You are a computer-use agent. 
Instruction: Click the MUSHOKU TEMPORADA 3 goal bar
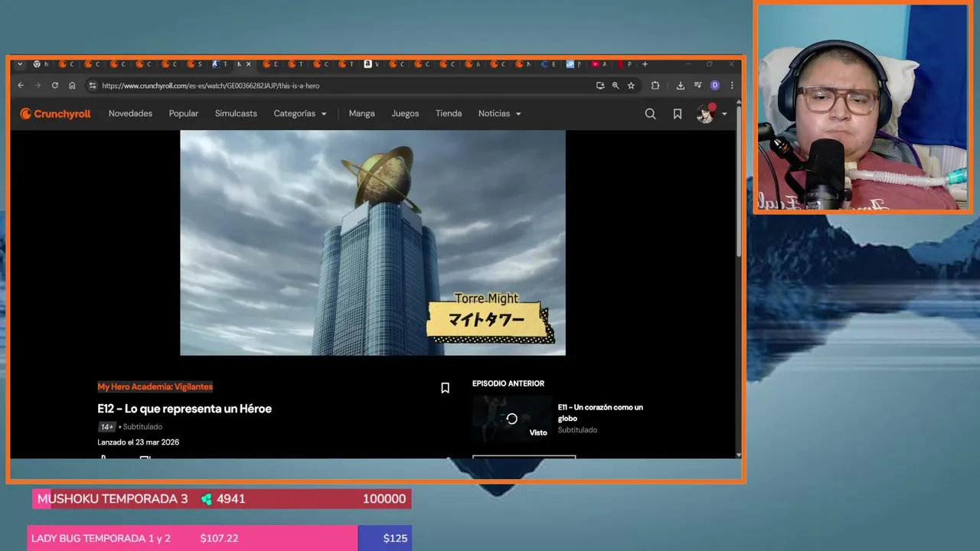pyautogui.click(x=222, y=499)
